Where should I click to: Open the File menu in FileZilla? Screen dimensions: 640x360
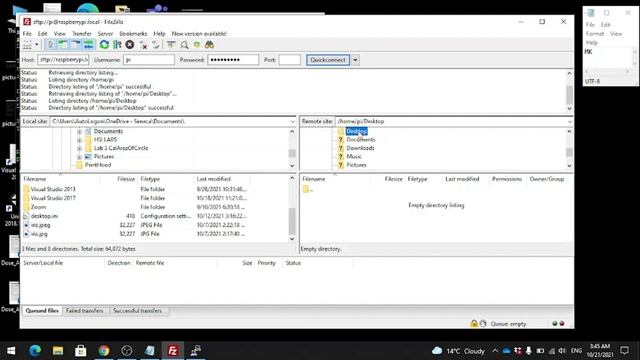(x=27, y=33)
